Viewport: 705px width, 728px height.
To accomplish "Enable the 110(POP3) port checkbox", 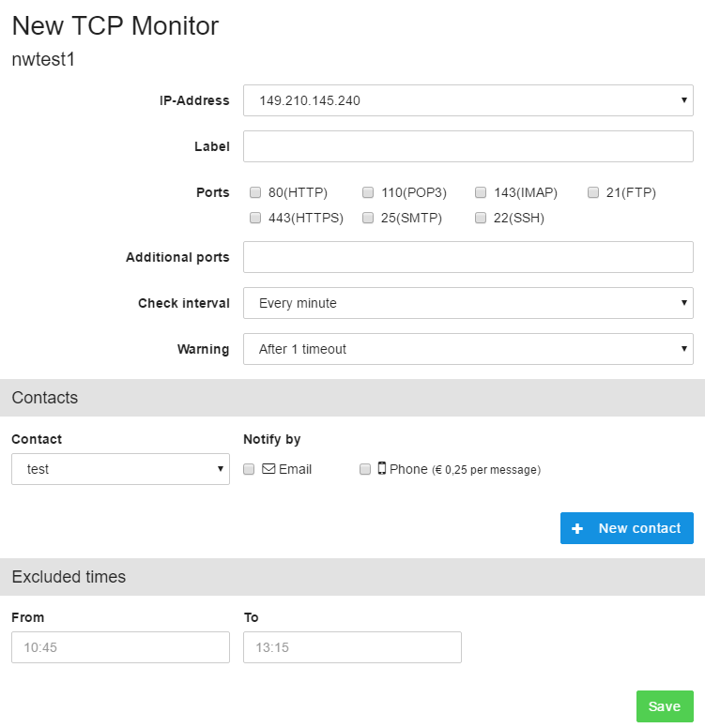I will 368,192.
